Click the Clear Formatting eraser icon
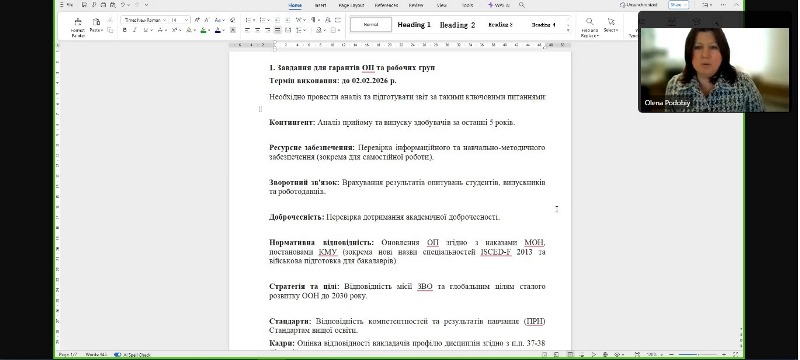The width and height of the screenshot is (800, 360). pyautogui.click(x=233, y=20)
